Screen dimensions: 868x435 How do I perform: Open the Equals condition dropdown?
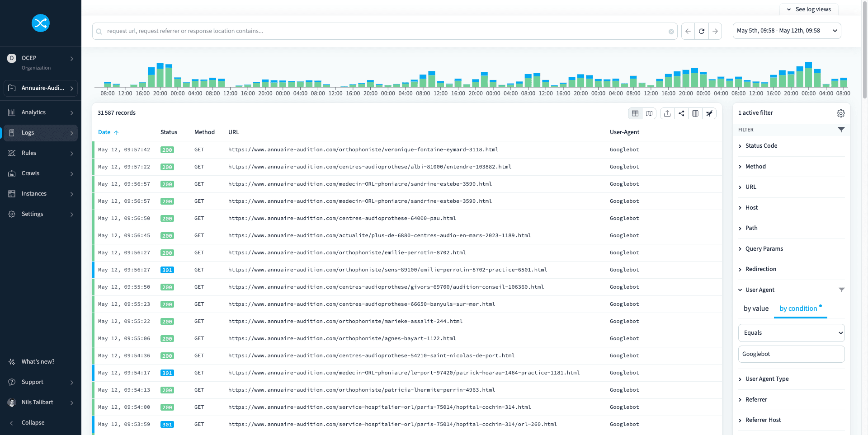click(791, 333)
